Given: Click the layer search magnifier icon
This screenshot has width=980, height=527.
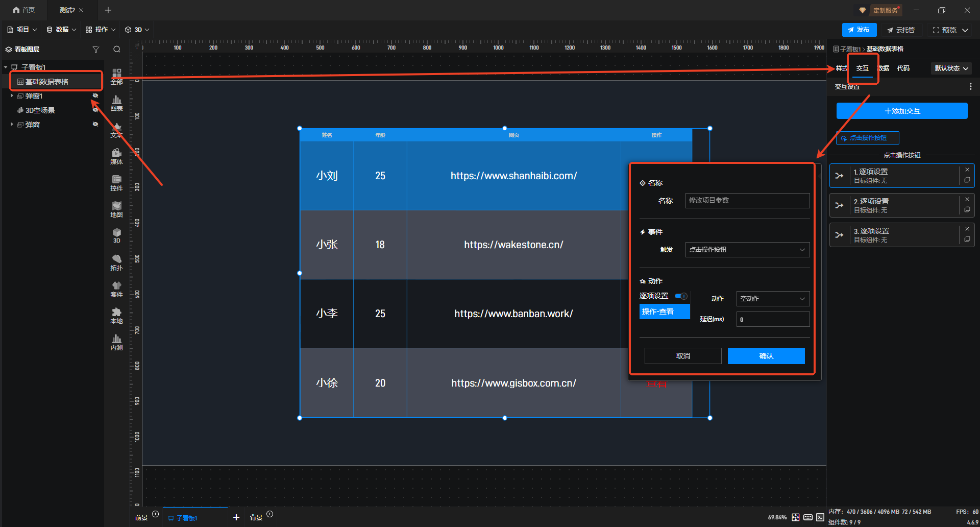Looking at the screenshot, I should [x=117, y=50].
